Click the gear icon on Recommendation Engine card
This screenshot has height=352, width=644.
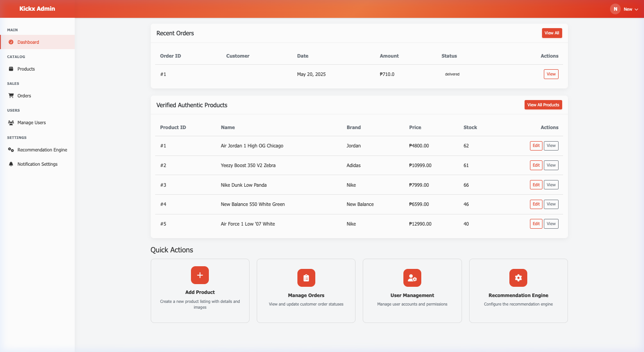tap(518, 278)
